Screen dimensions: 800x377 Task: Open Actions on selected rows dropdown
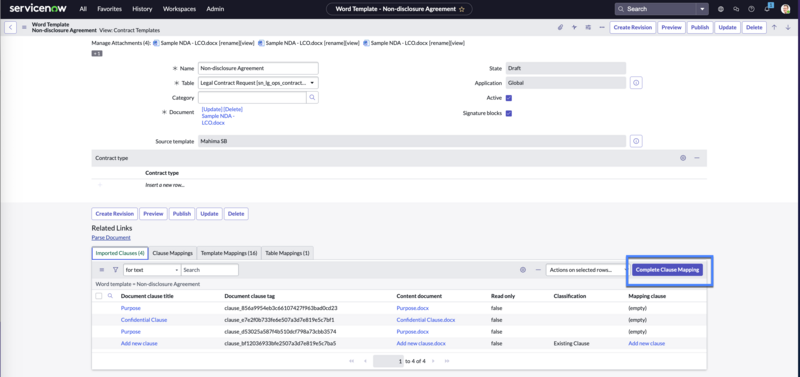coord(587,270)
